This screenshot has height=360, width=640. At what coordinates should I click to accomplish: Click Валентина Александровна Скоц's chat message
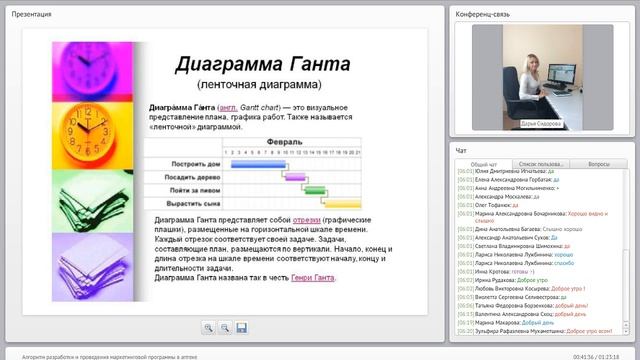click(522, 314)
